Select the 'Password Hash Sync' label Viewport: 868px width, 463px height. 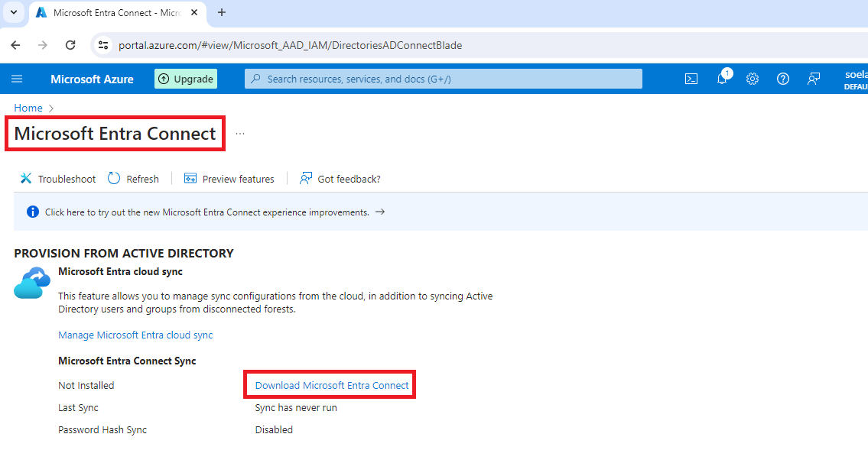tap(102, 430)
